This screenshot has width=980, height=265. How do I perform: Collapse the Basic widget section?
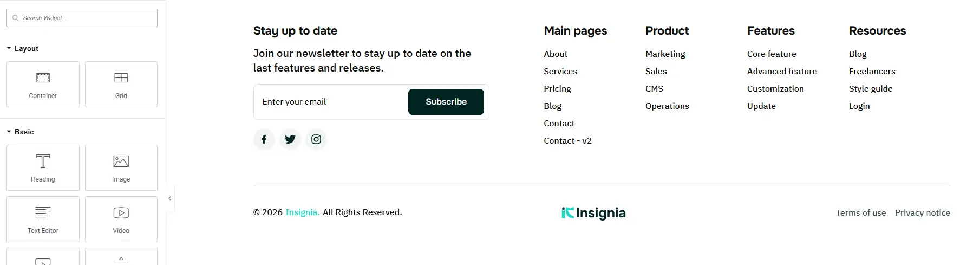click(20, 132)
